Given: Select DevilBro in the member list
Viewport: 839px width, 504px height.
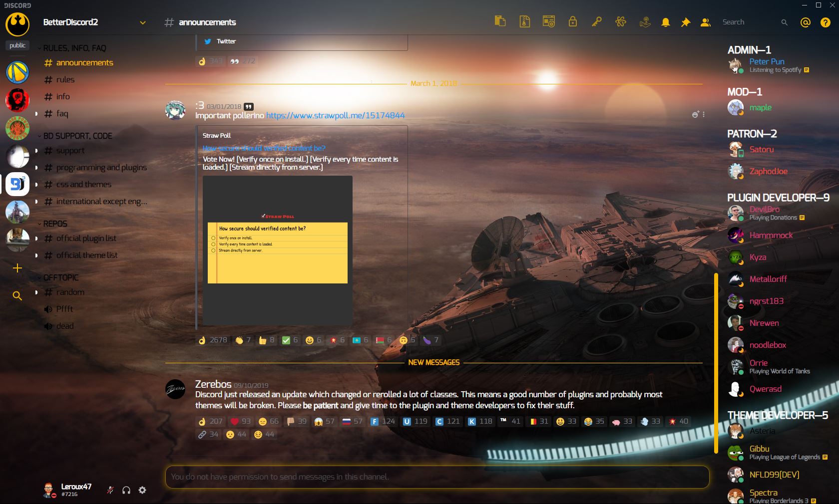Looking at the screenshot, I should pyautogui.click(x=779, y=213).
